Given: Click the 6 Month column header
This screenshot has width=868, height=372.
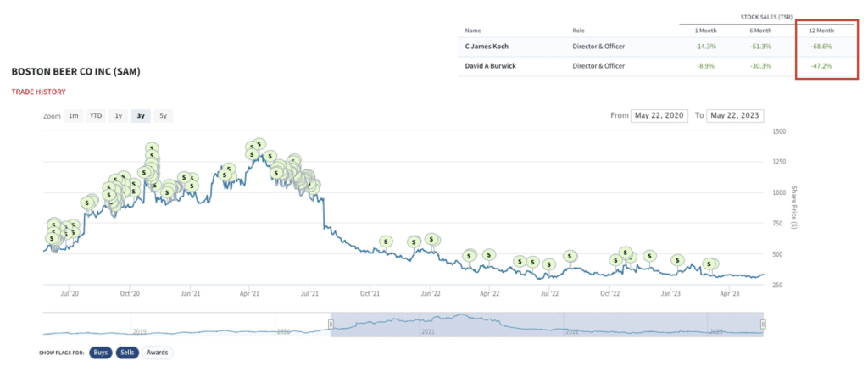Looking at the screenshot, I should pos(760,31).
